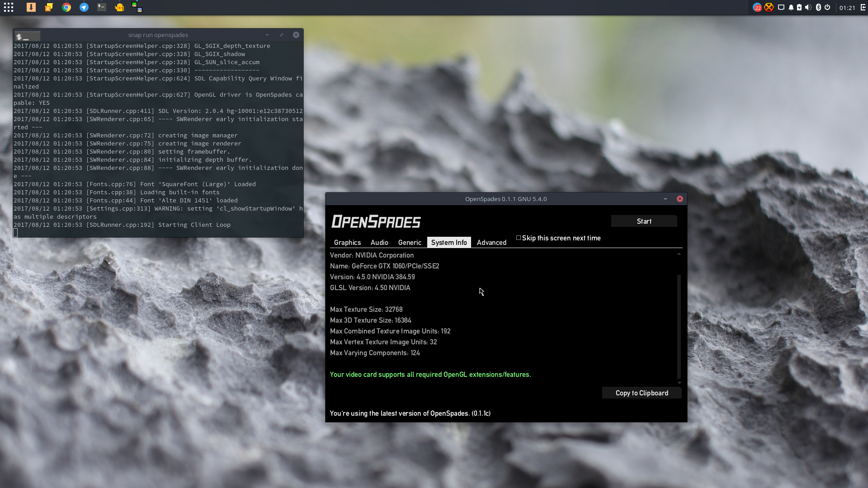Open the battery charging indicator
This screenshot has height=488, width=868.
click(x=799, y=7)
